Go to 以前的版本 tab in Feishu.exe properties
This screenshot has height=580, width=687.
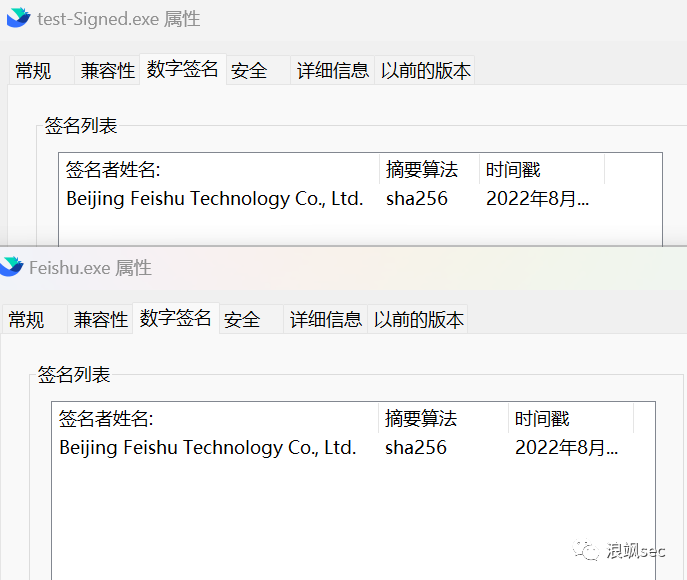(x=418, y=320)
